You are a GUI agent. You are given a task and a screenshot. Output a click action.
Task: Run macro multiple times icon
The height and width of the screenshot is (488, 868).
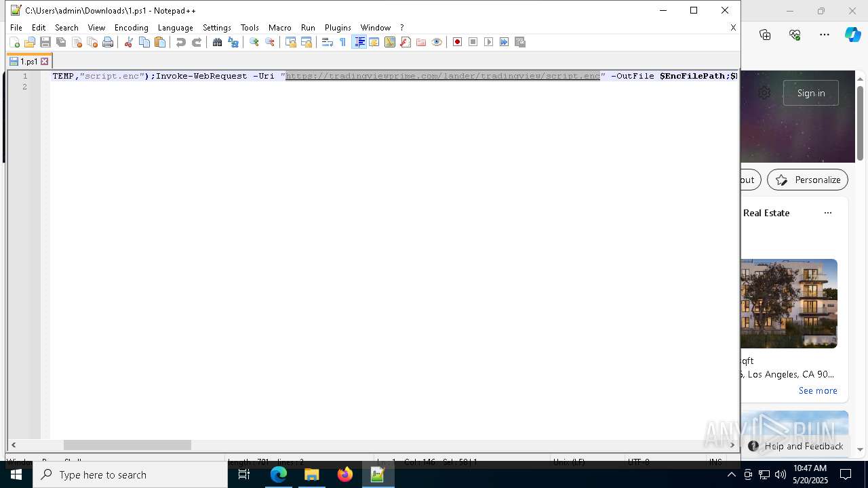pyautogui.click(x=504, y=42)
